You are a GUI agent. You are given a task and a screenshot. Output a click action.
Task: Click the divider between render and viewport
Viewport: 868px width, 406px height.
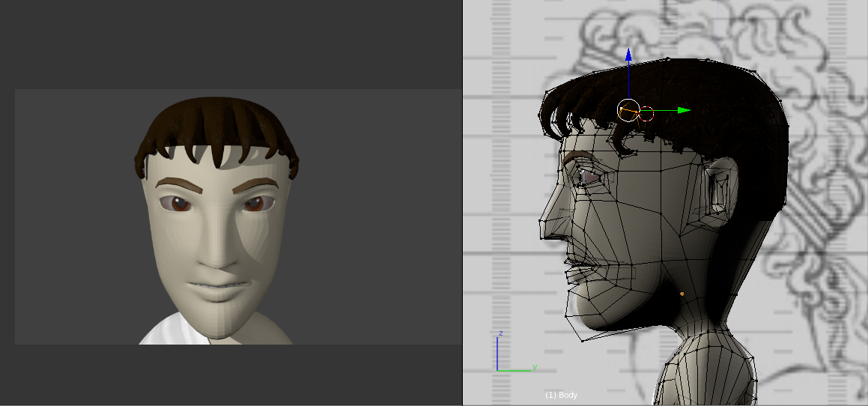click(x=462, y=202)
